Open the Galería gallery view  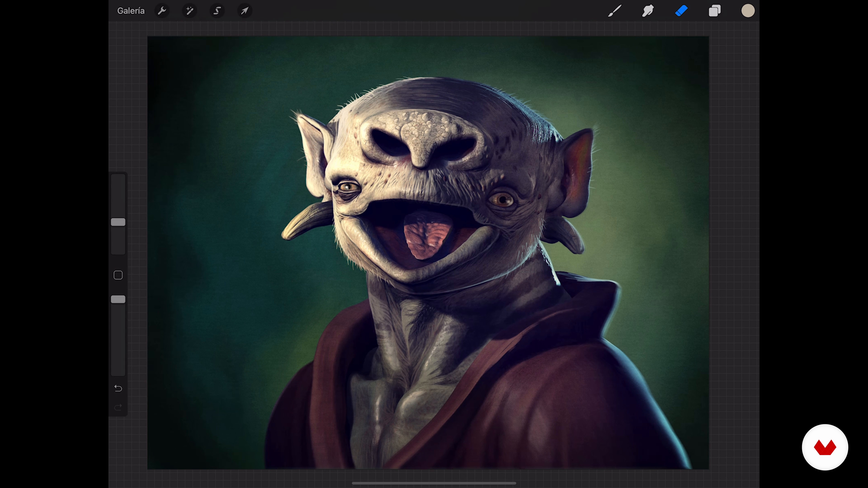pyautogui.click(x=131, y=11)
